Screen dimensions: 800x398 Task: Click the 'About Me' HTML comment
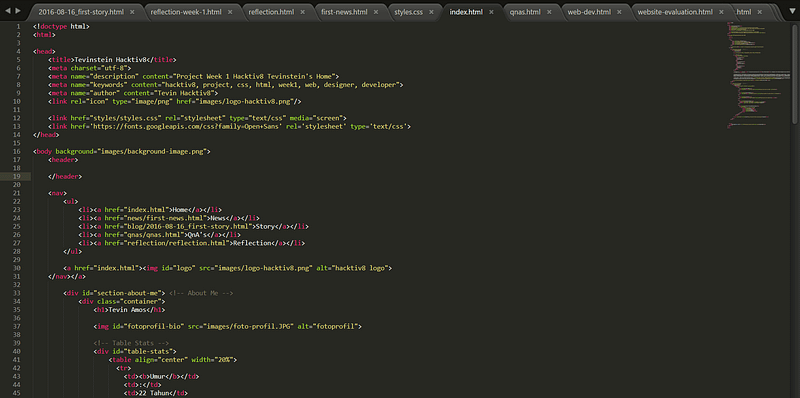coord(201,292)
